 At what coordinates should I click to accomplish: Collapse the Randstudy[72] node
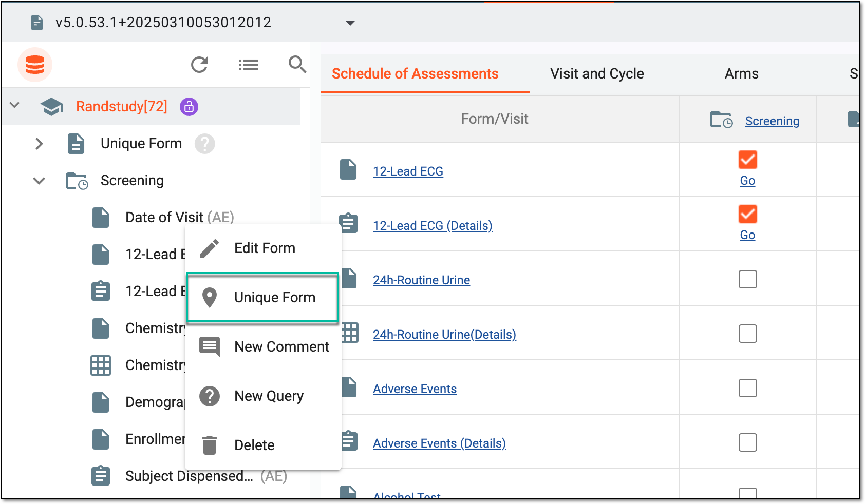(x=14, y=105)
